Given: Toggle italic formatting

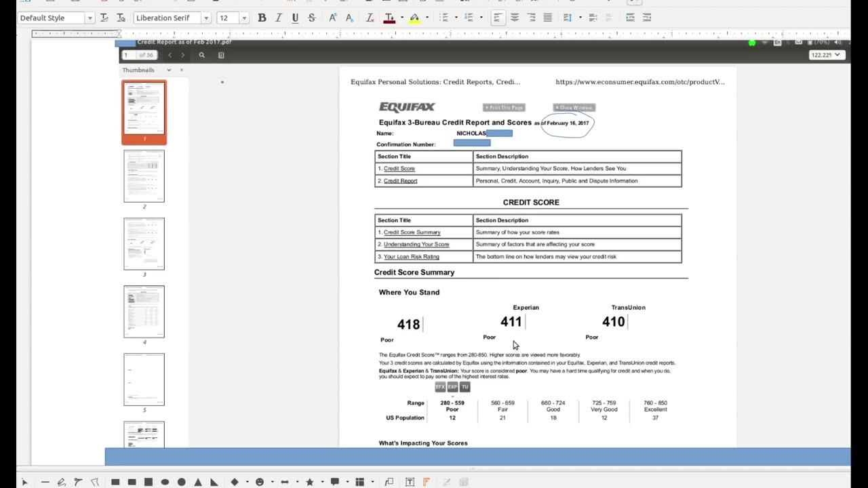Looking at the screenshot, I should [x=278, y=18].
